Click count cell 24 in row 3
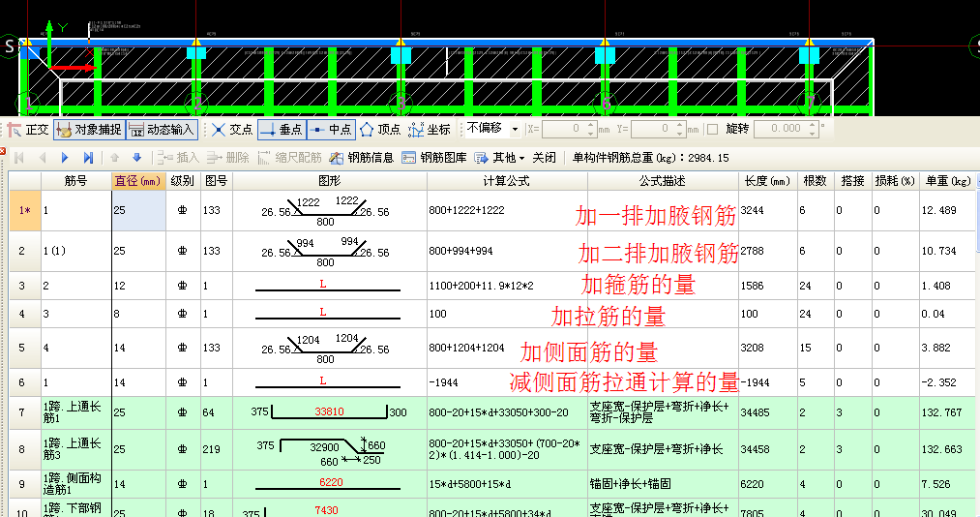Viewport: 980px width, 517px height. tap(815, 286)
